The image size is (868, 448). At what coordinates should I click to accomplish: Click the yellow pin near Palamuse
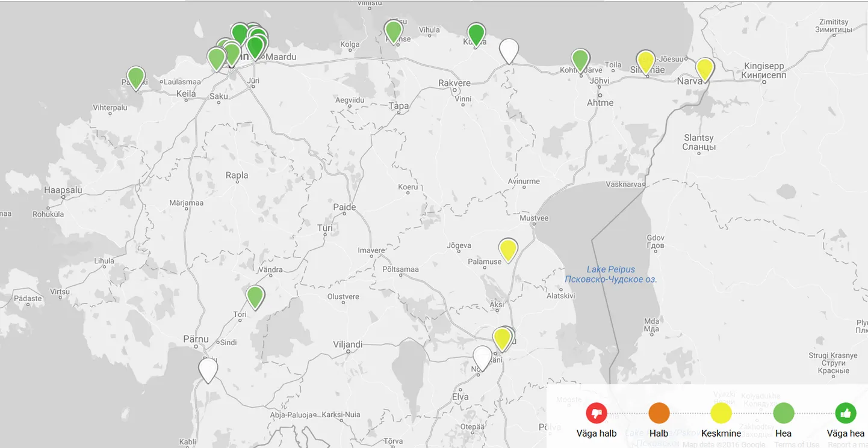click(x=508, y=250)
